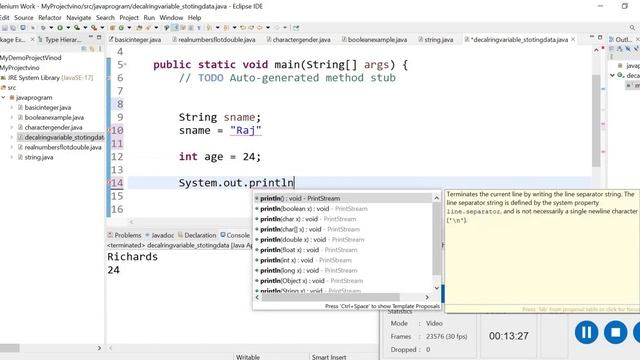Click the Previous Annotation toolbar icon
Viewport: 640px width, 360px height.
[226, 28]
